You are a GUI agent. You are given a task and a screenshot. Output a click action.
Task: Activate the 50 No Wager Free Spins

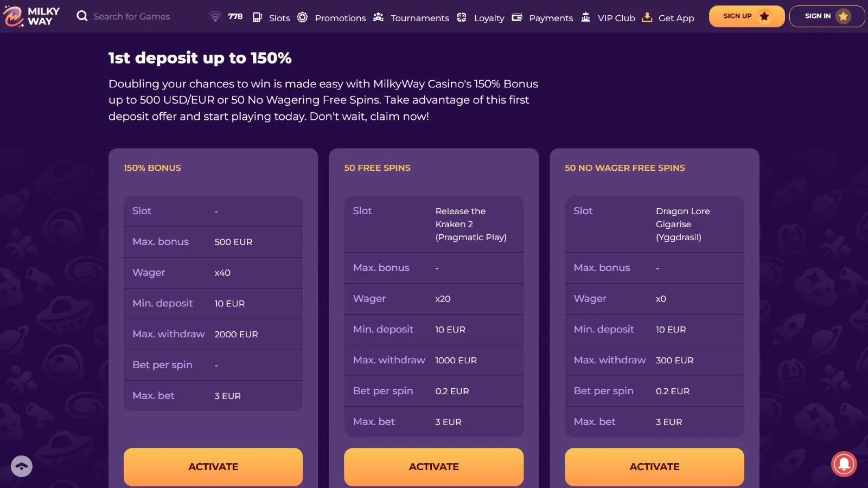coord(654,466)
